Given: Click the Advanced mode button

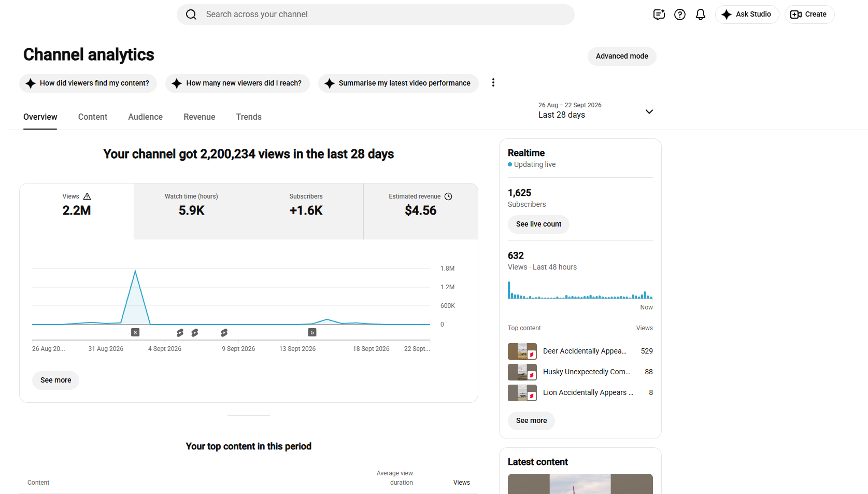Looking at the screenshot, I should [622, 57].
